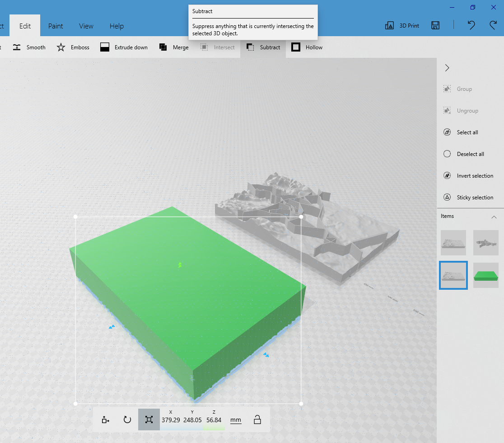Undo the last action

[x=471, y=26]
